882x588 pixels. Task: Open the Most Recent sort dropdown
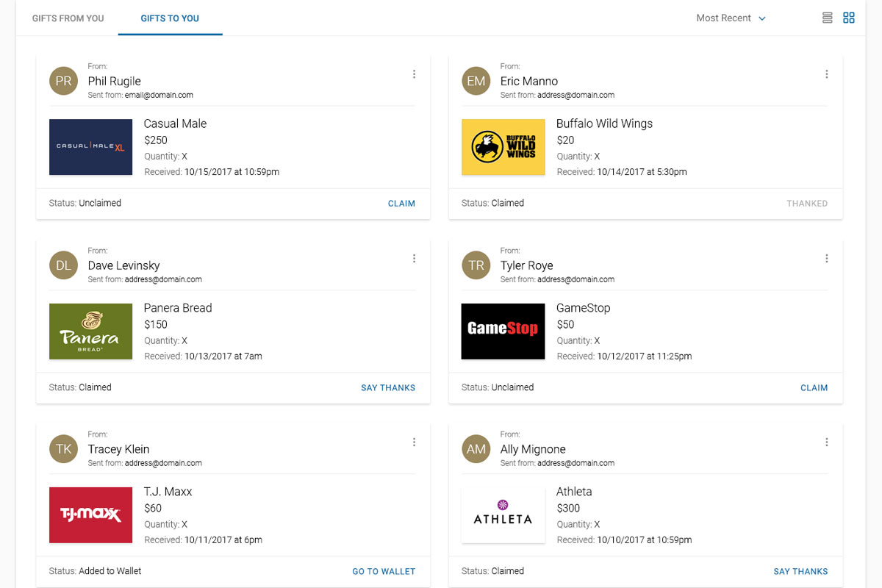(x=731, y=18)
